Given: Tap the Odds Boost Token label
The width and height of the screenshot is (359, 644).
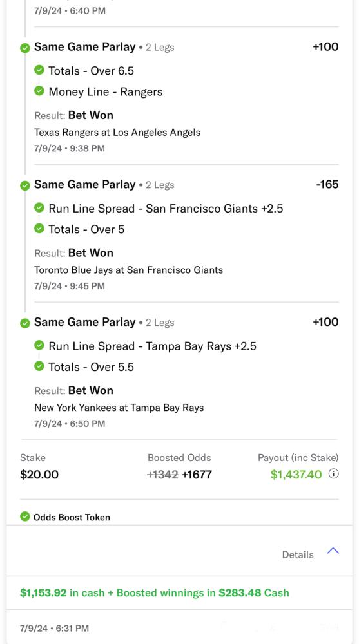Looking at the screenshot, I should 72,517.
